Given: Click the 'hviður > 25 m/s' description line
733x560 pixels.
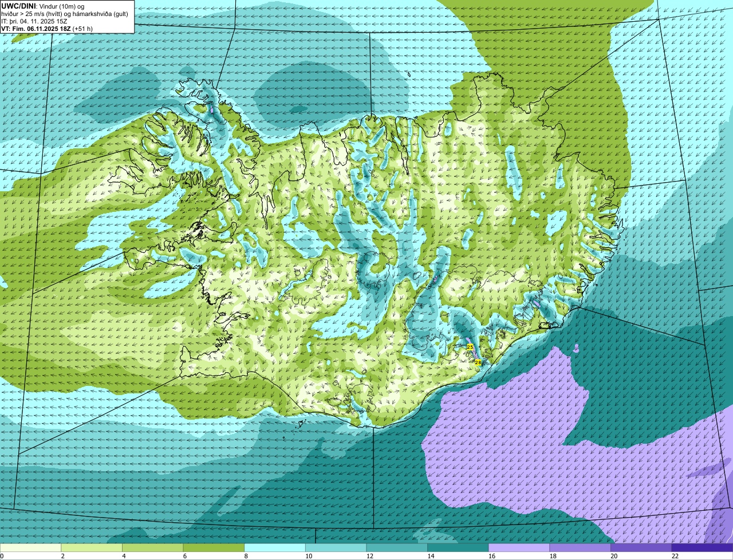Looking at the screenshot, I should click(x=65, y=14).
